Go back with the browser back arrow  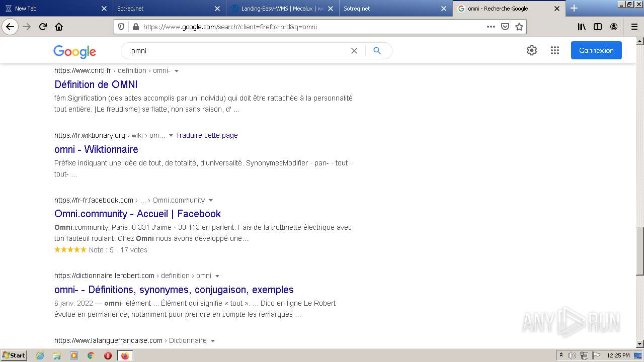coord(10,27)
